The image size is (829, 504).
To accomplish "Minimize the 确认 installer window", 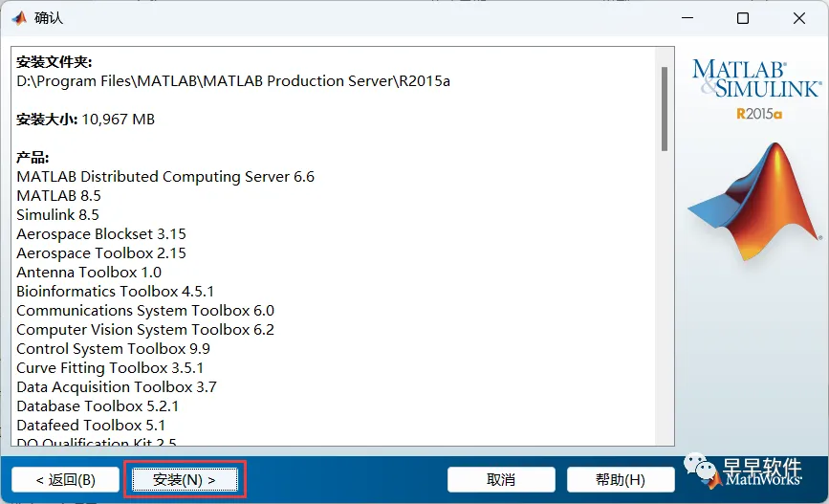I will [x=687, y=18].
